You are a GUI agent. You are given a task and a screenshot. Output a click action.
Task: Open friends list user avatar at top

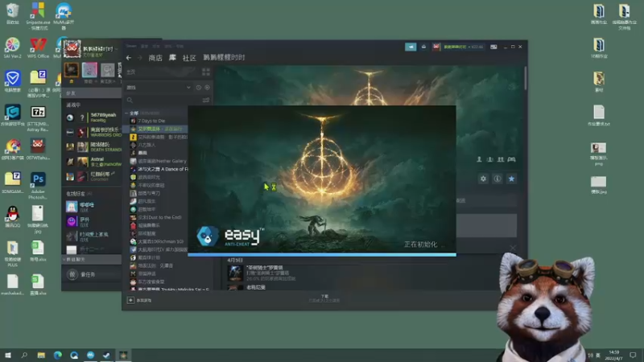72,49
